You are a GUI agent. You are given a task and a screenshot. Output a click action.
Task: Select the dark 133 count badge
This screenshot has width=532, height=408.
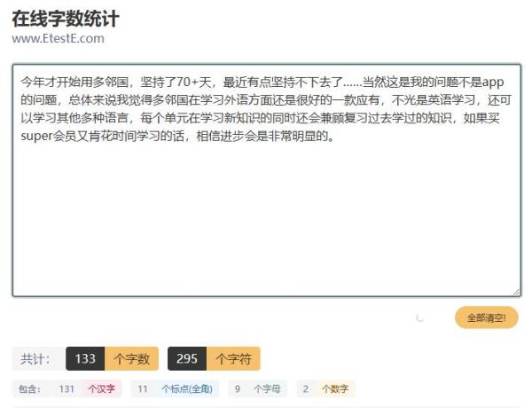[x=85, y=358]
